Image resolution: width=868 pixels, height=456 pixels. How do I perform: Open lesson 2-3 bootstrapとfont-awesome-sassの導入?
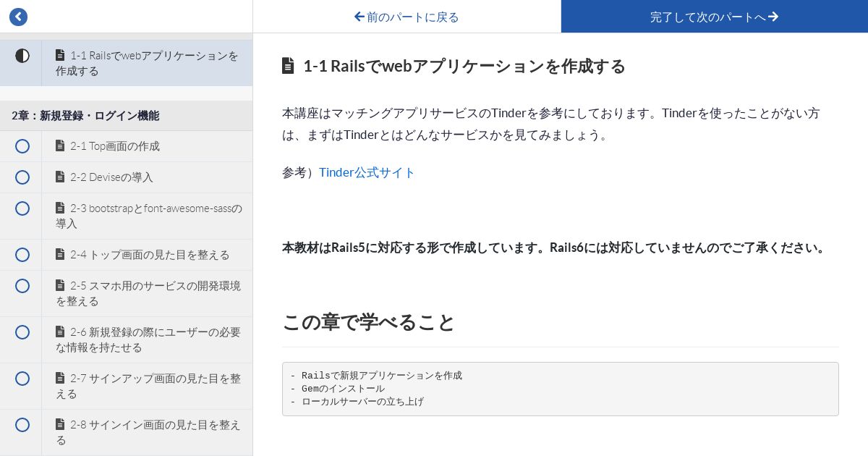[x=149, y=216]
